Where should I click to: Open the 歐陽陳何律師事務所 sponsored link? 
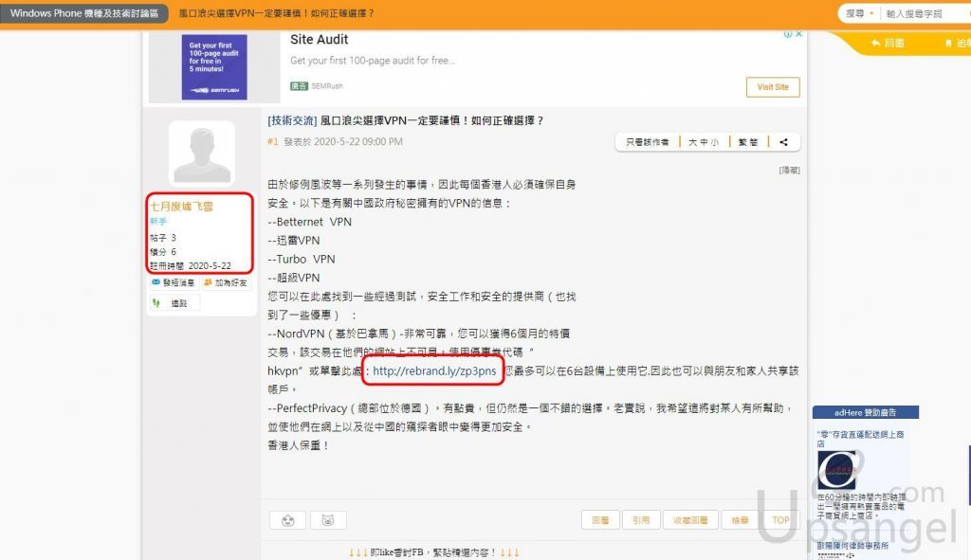tap(852, 545)
